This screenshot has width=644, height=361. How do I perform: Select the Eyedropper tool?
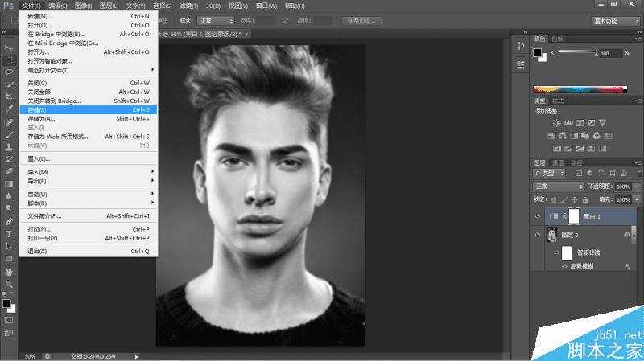point(9,109)
